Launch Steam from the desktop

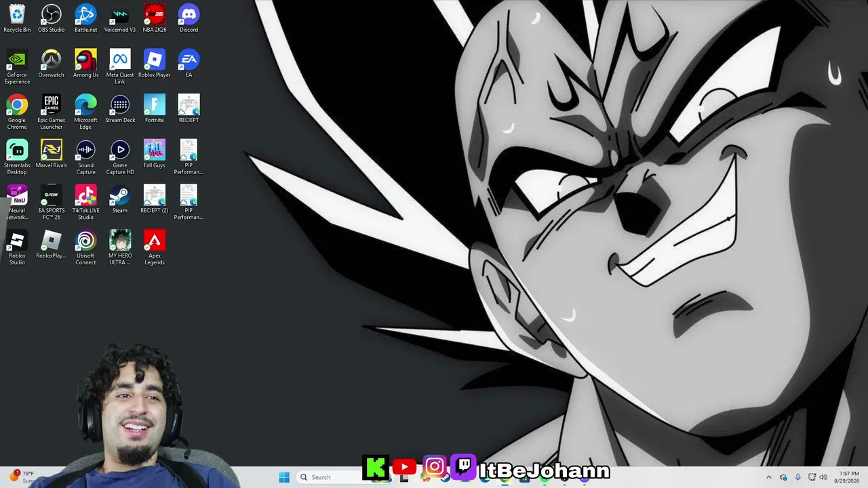pyautogui.click(x=120, y=199)
